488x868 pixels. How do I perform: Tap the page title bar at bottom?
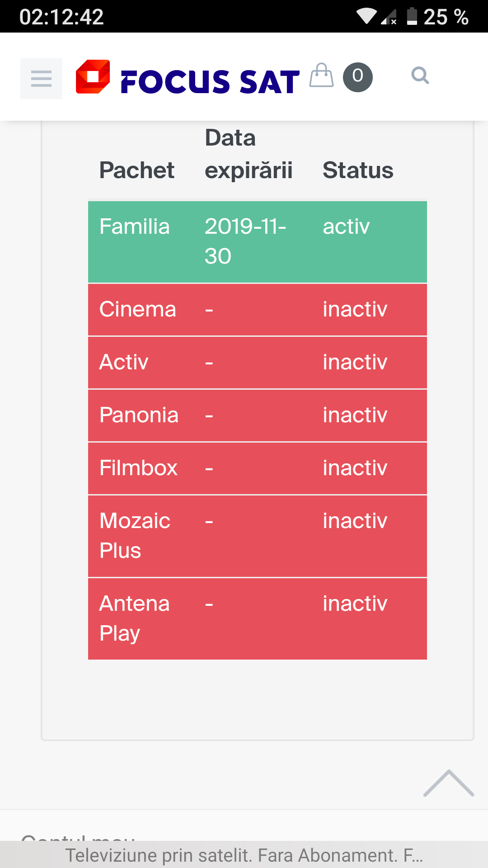pyautogui.click(x=244, y=855)
